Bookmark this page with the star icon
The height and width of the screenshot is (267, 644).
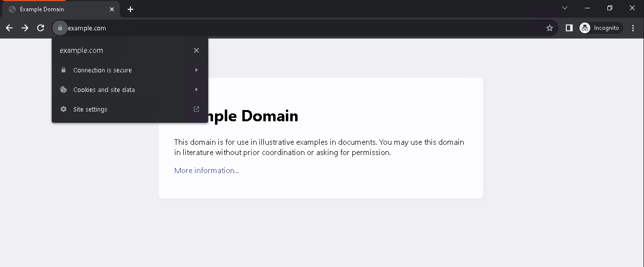pos(550,28)
